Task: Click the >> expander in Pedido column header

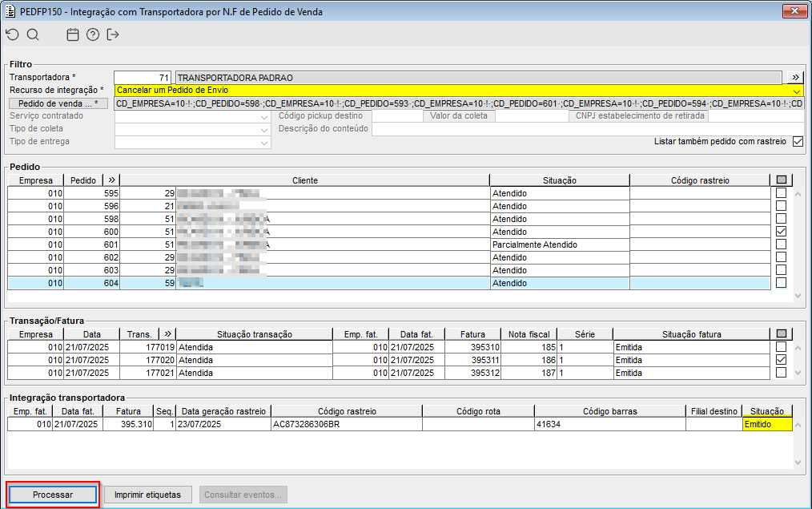Action: point(111,180)
